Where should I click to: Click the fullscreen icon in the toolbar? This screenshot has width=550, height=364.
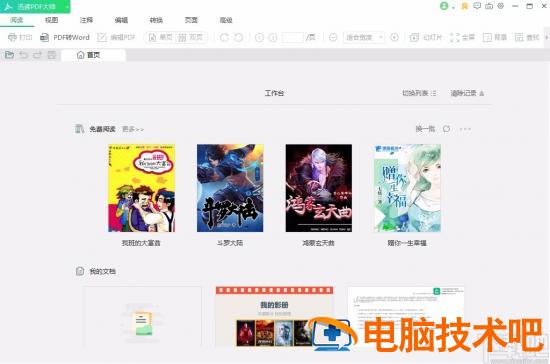(x=462, y=37)
